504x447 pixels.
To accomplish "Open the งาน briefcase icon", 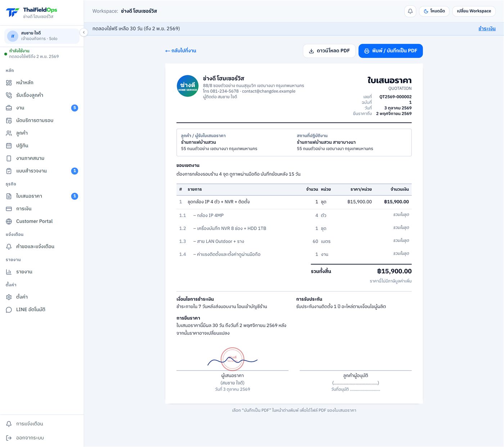I will 9,108.
